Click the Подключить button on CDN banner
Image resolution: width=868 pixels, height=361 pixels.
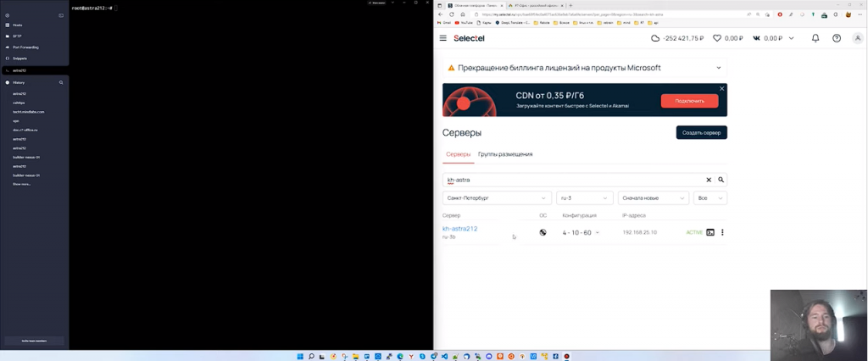click(689, 101)
